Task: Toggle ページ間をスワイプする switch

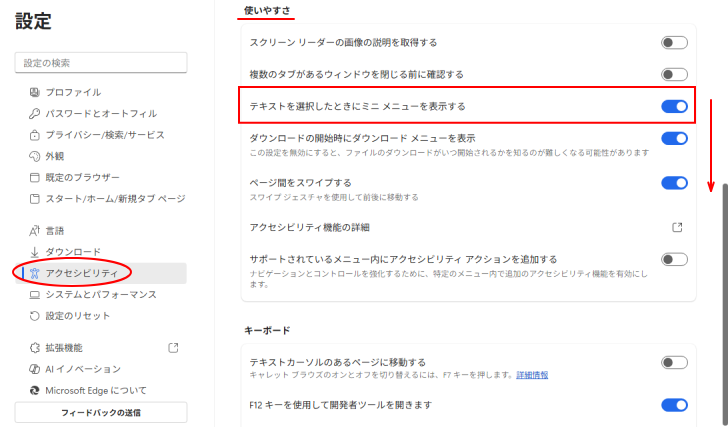Action: pyautogui.click(x=674, y=183)
